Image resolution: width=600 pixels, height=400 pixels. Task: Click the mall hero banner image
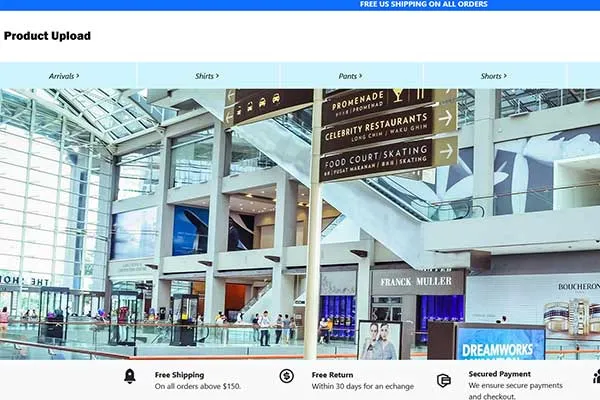pos(300,225)
